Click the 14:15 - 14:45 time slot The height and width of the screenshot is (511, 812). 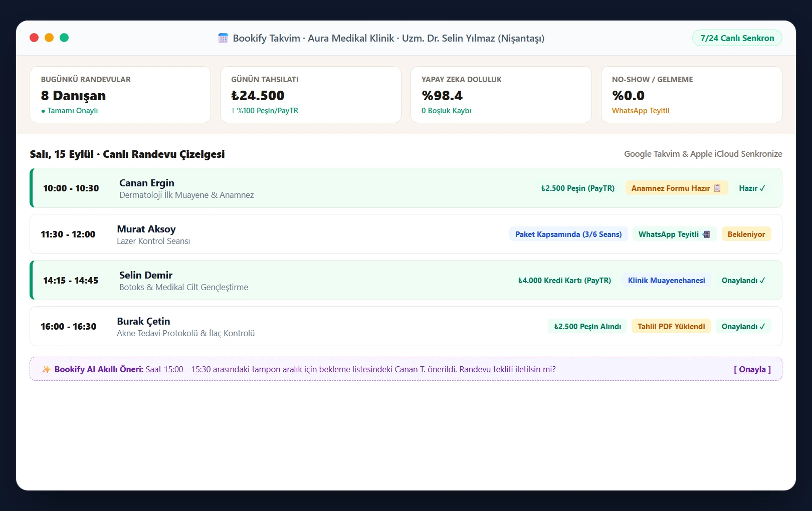tap(71, 281)
